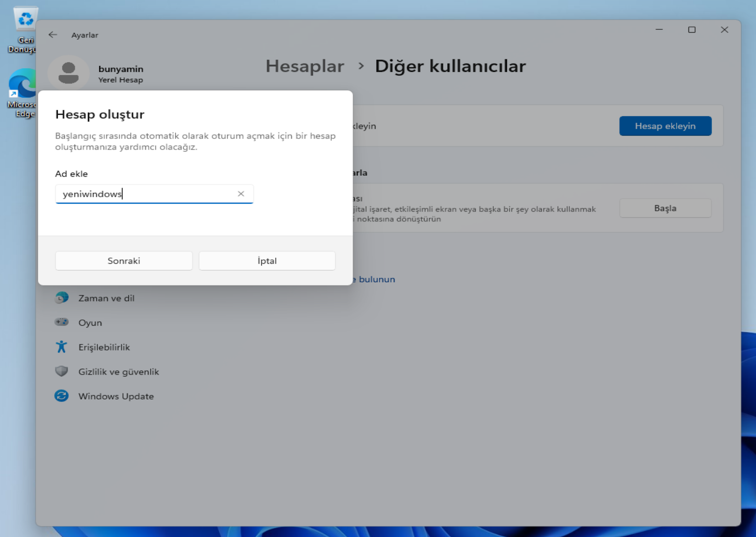
Task: Clear the Ad ekle text field
Action: 241,194
